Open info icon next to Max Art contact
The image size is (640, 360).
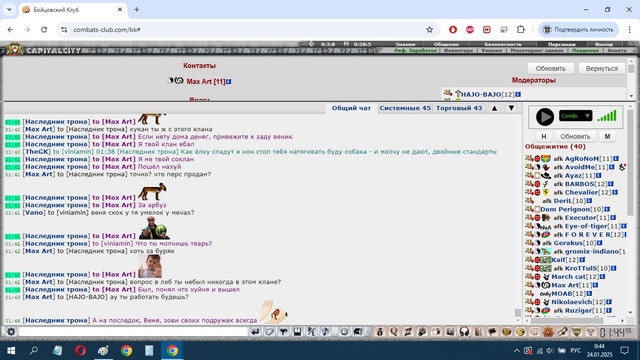[x=229, y=82]
